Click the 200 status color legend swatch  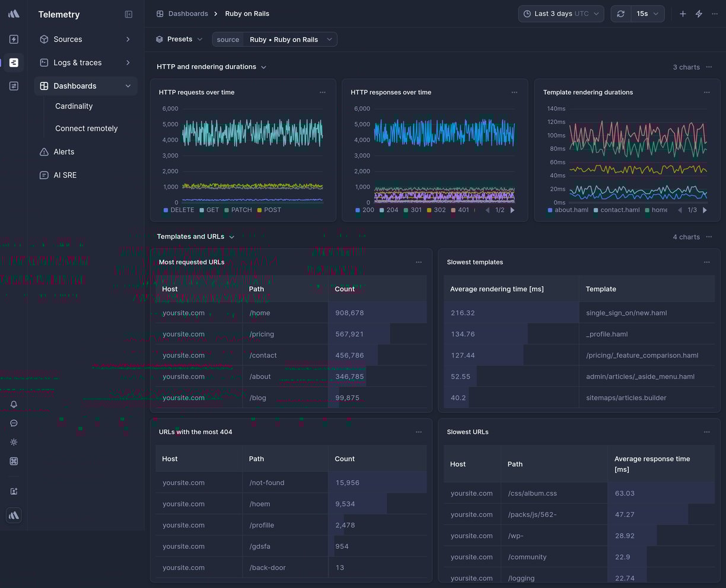[358, 210]
